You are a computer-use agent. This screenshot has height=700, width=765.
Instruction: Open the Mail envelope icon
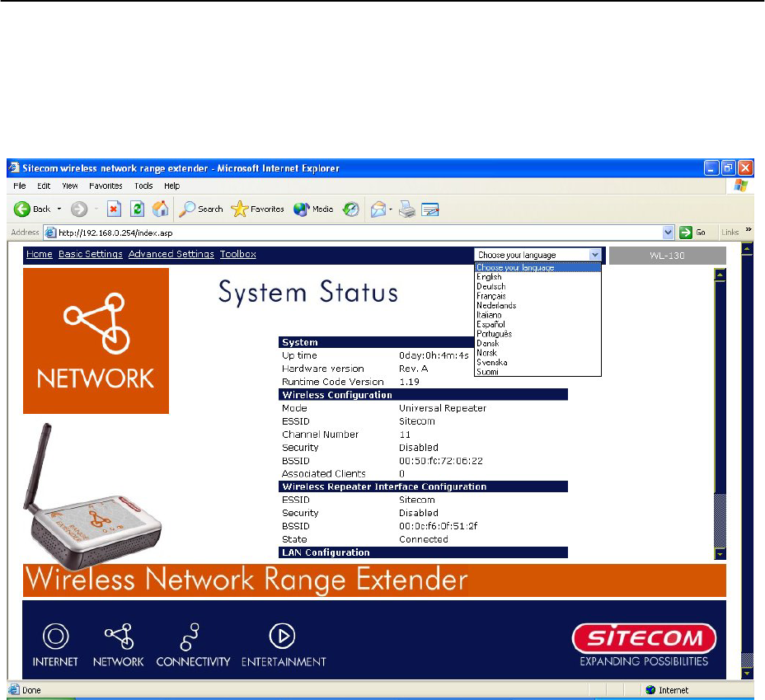pyautogui.click(x=378, y=209)
